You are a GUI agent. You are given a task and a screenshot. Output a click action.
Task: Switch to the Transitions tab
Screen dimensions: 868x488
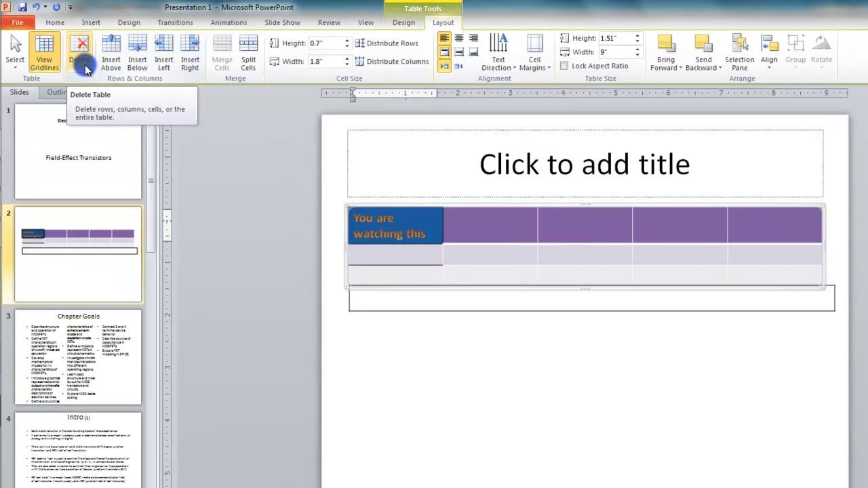pos(175,22)
